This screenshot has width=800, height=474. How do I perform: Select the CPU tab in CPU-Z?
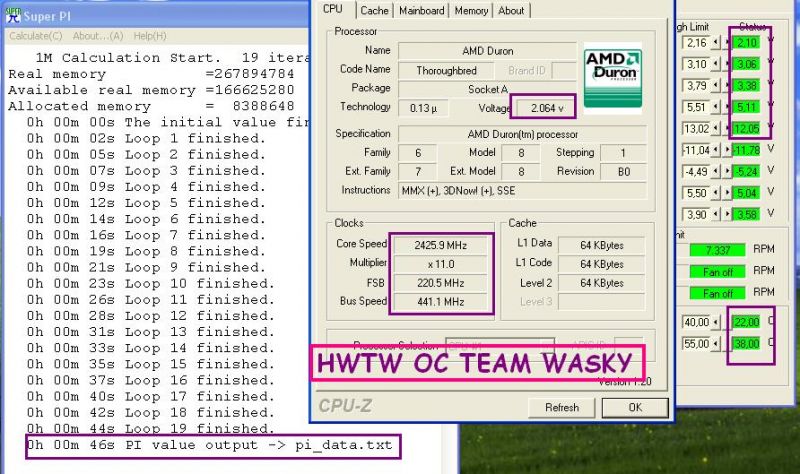[x=333, y=9]
